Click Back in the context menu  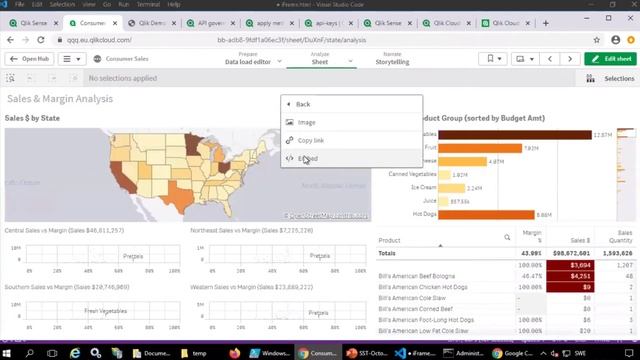coord(351,104)
